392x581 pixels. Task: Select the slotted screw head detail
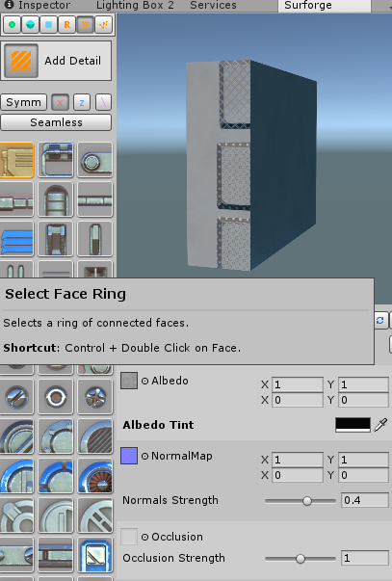point(16,397)
